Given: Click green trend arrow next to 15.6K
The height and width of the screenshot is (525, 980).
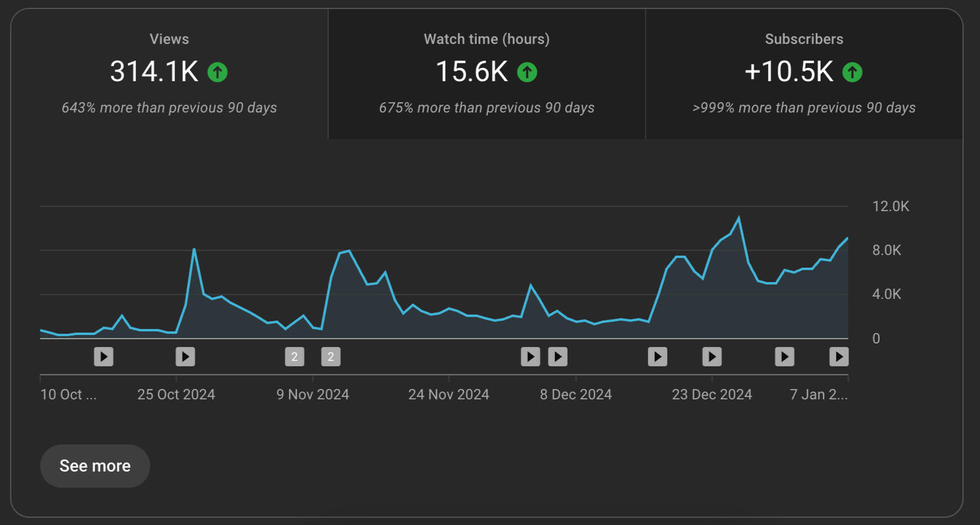Looking at the screenshot, I should coord(527,72).
